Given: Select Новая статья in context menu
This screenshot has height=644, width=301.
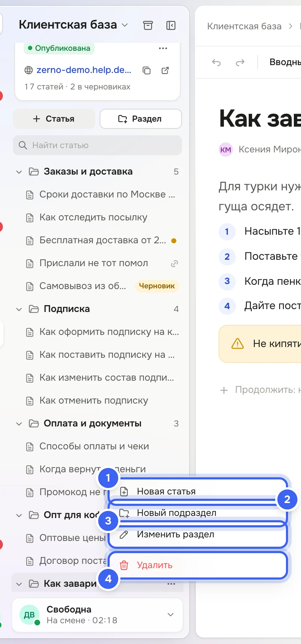Looking at the screenshot, I should (198, 492).
